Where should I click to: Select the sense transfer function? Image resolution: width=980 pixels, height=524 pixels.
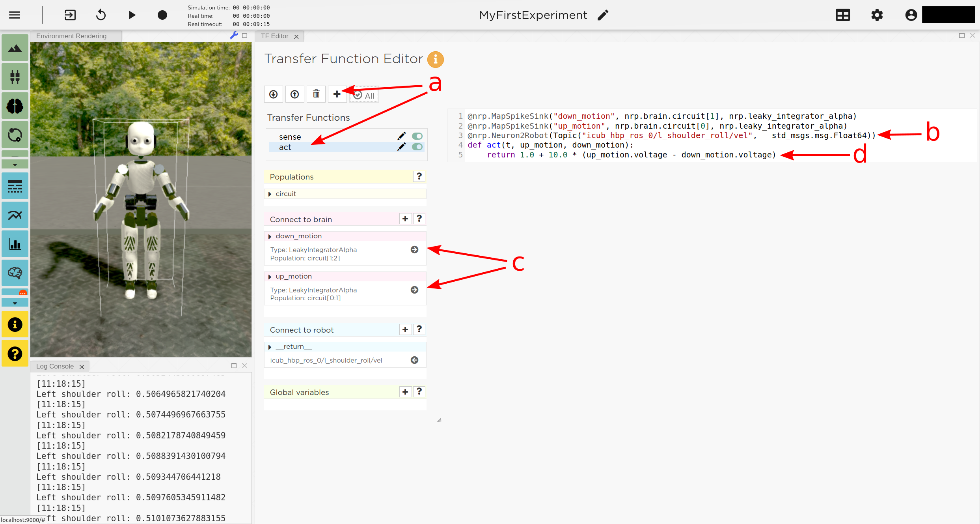(290, 137)
